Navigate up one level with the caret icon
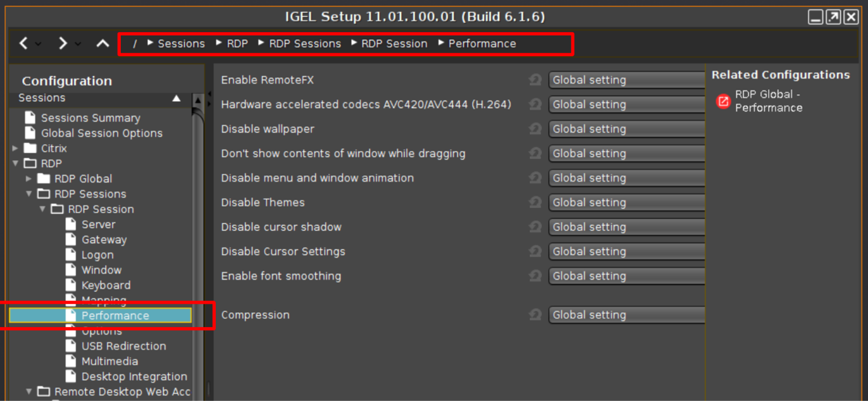This screenshot has height=401, width=868. 102,44
